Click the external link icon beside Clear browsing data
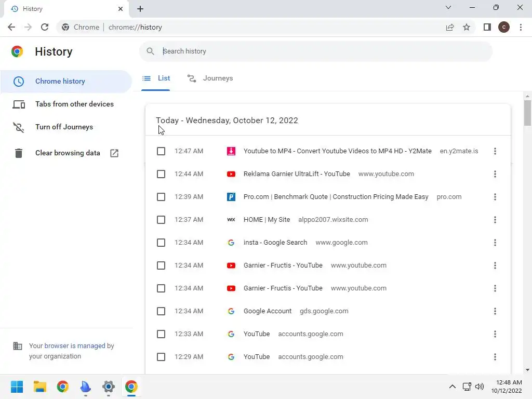Image resolution: width=532 pixels, height=399 pixels. pos(114,153)
